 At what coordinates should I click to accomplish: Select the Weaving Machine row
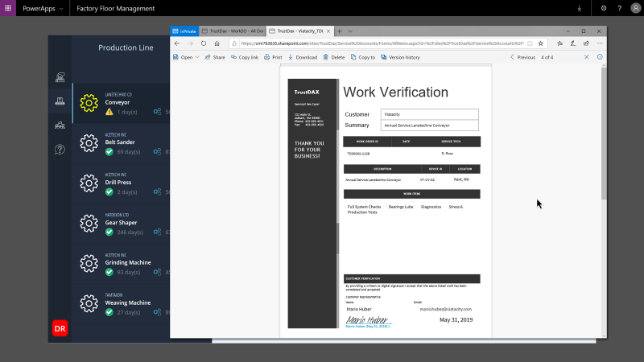coord(122,304)
